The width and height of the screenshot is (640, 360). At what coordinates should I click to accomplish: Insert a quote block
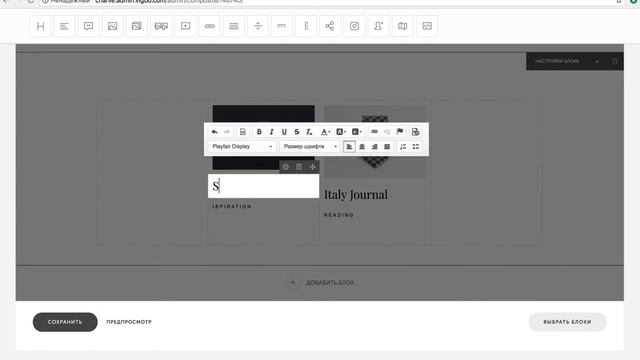coord(89,26)
